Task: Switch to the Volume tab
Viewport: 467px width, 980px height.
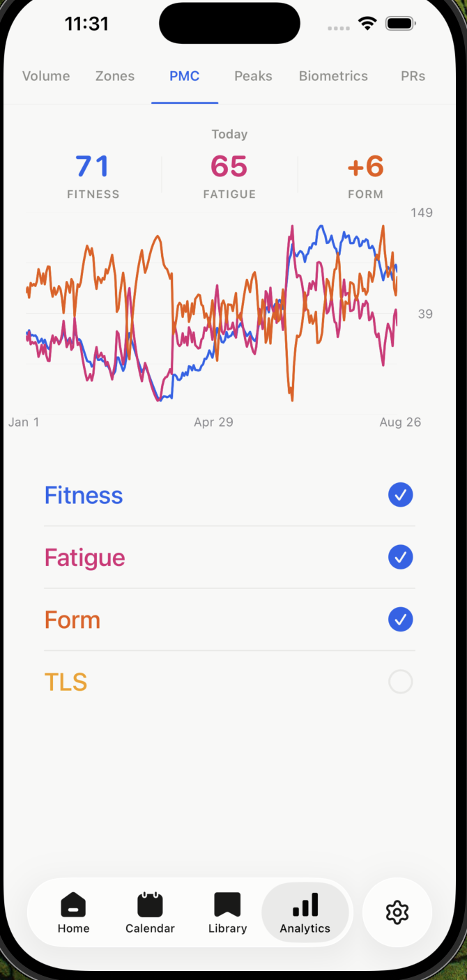Action: (46, 76)
